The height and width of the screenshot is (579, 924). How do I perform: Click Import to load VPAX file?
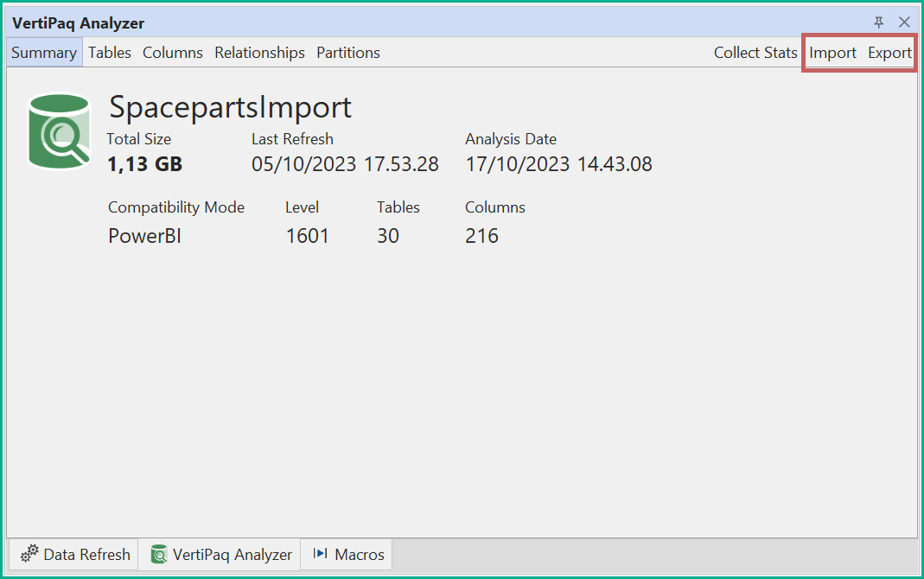click(x=832, y=53)
